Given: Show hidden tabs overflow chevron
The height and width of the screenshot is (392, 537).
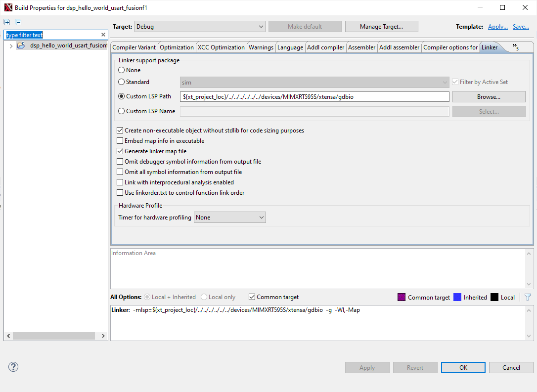Looking at the screenshot, I should 515,47.
